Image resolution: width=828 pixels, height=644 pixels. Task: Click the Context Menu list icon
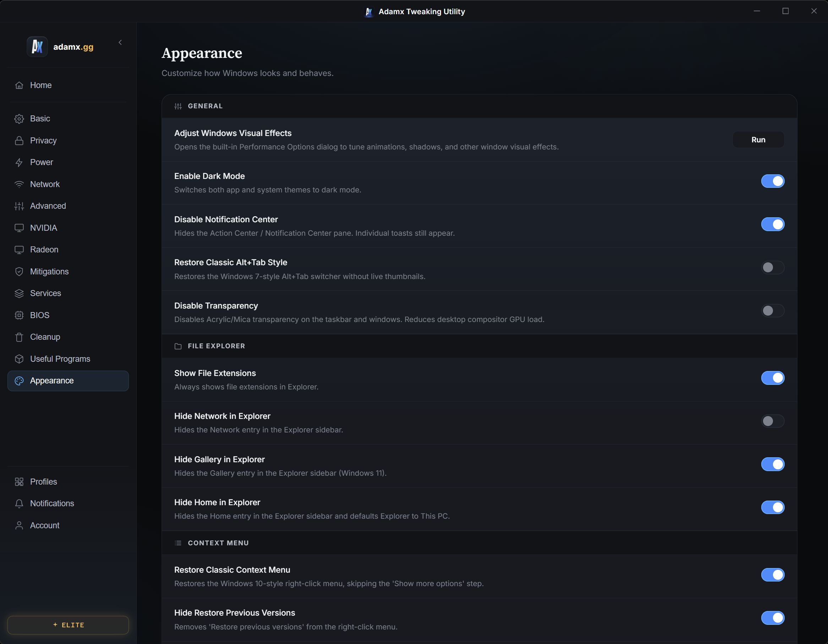(178, 543)
